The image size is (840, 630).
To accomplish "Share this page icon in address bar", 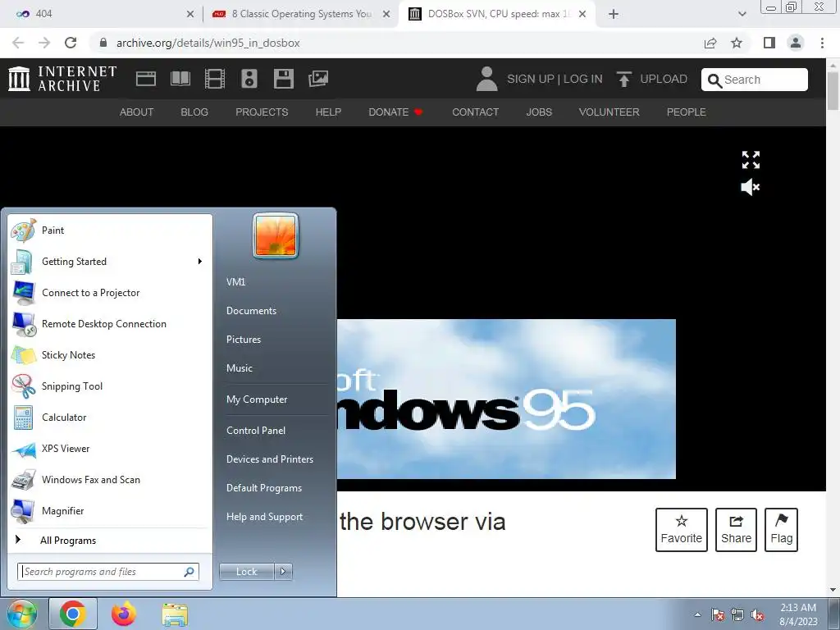I will click(710, 43).
